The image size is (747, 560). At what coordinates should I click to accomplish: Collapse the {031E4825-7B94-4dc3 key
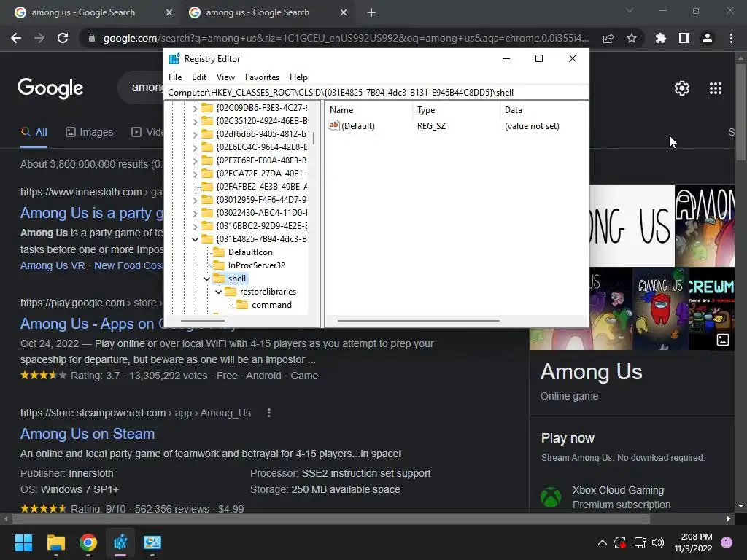click(195, 239)
